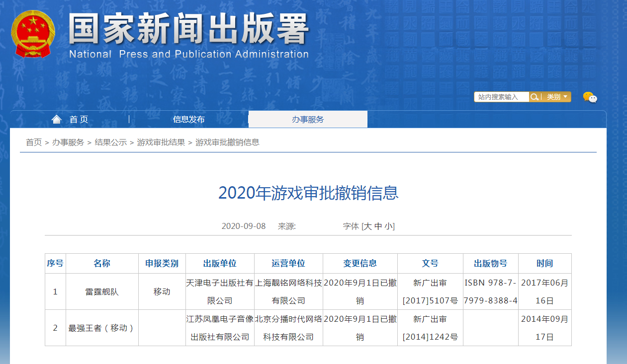Click 最强王者 row's 已撤销 change info
Image resolution: width=627 pixels, height=364 pixels.
click(360, 328)
